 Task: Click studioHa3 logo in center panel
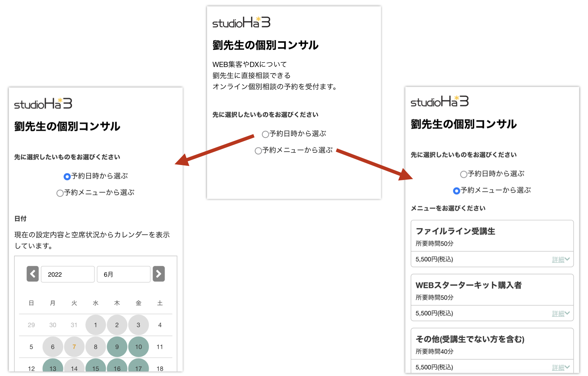pyautogui.click(x=241, y=22)
